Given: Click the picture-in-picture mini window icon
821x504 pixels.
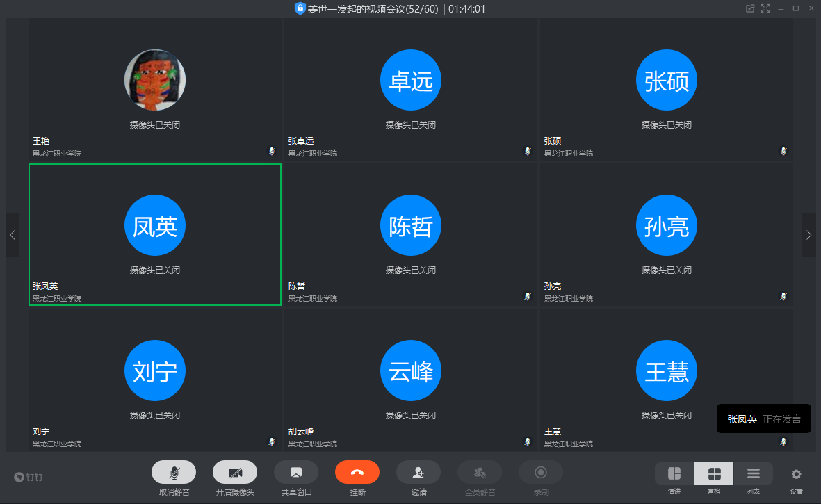Looking at the screenshot, I should [750, 8].
